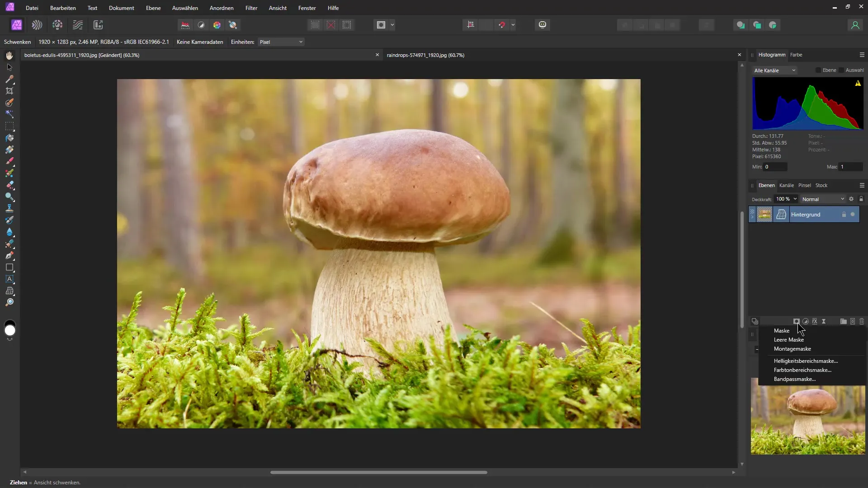Click the Deselect icon in toolbar
This screenshot has width=868, height=488.
click(x=331, y=25)
